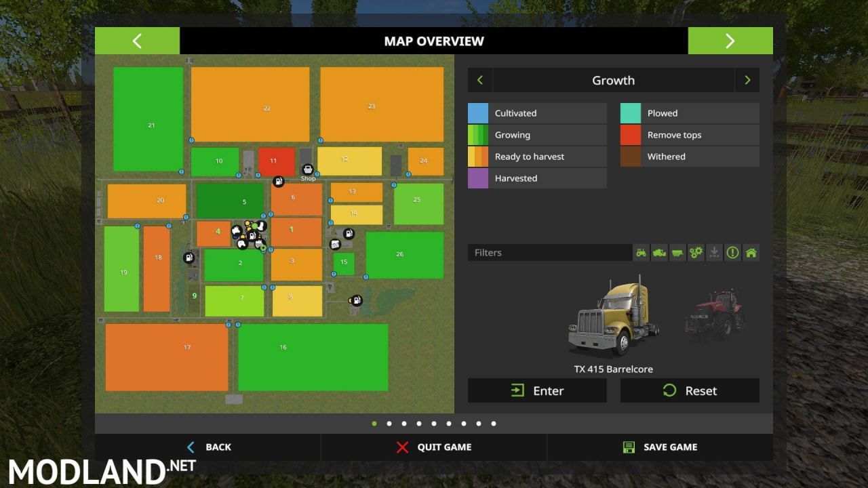Click field 24 on the map
This screenshot has height=488, width=868.
426,161
